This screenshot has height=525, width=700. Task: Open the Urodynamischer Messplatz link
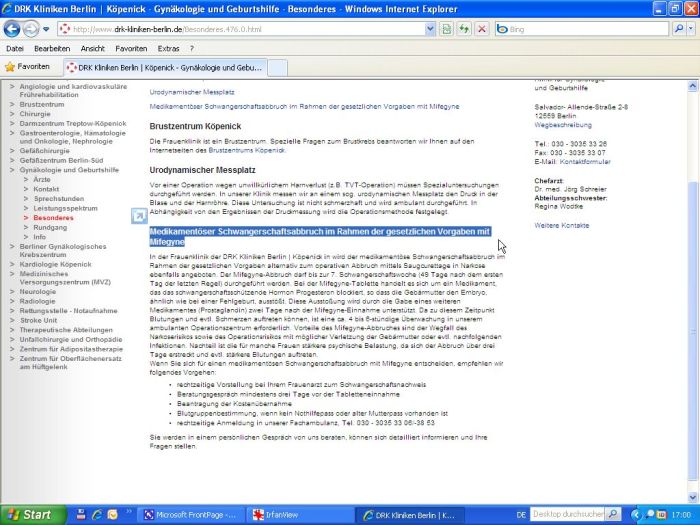pos(192,92)
